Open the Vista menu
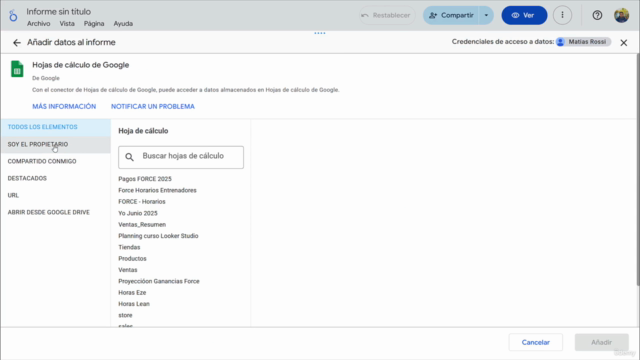 (x=67, y=24)
